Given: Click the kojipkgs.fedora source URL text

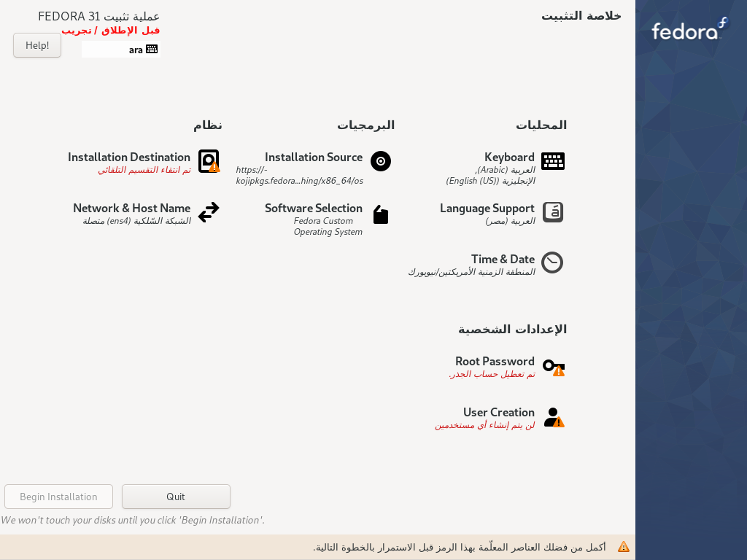Looking at the screenshot, I should [300, 175].
